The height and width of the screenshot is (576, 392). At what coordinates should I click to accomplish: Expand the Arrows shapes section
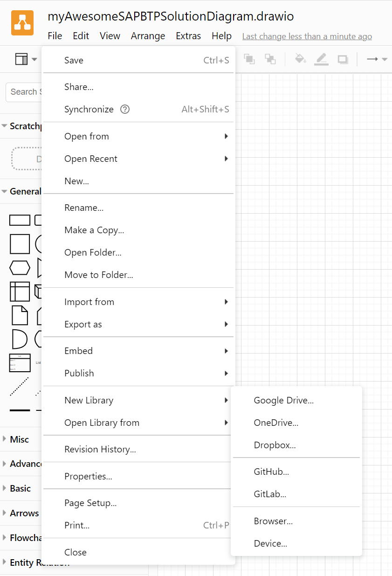[24, 513]
